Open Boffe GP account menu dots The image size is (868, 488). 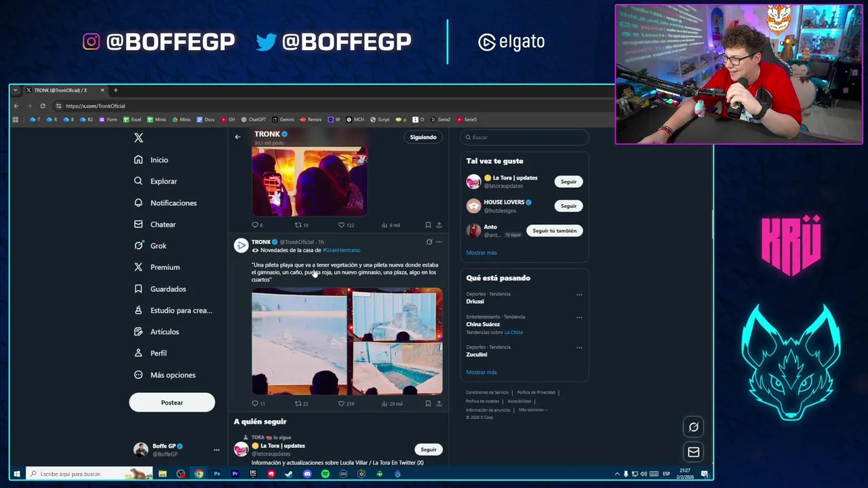pos(216,450)
